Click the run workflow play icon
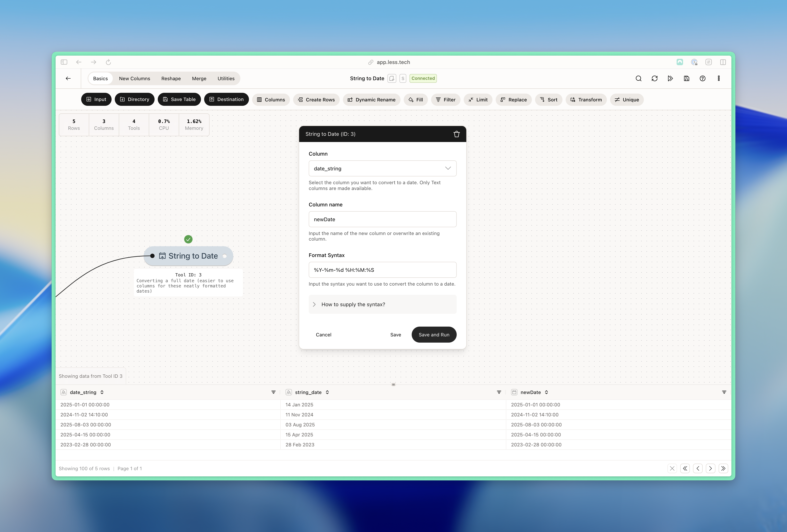Viewport: 787px width, 532px height. pos(670,79)
